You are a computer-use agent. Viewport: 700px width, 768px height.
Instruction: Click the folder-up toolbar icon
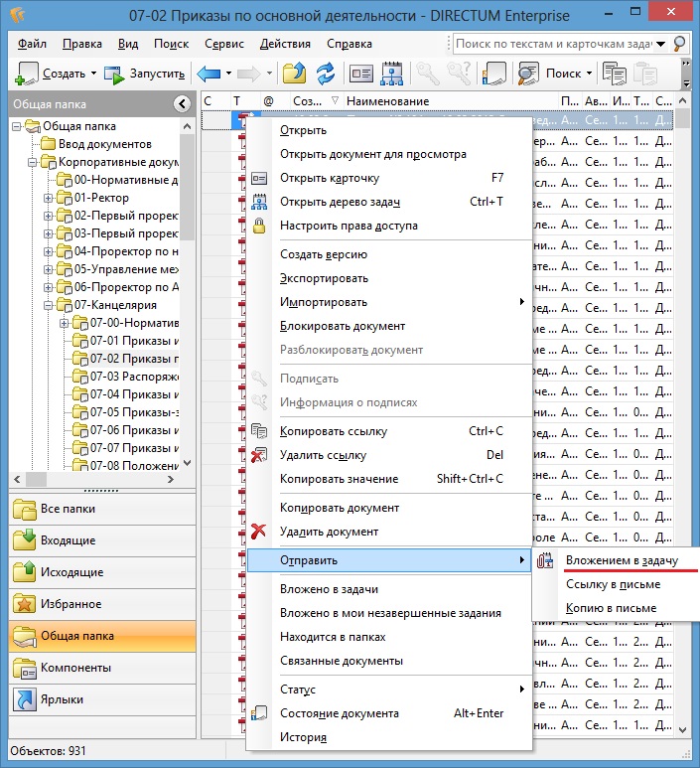click(294, 74)
